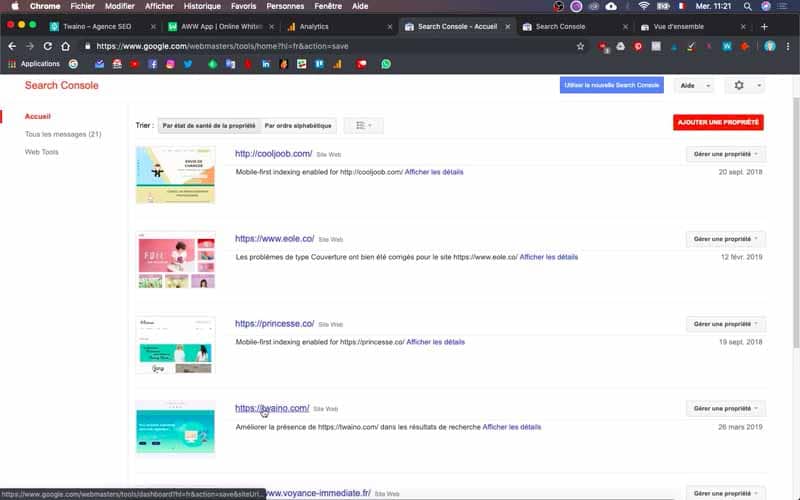Viewport: 800px width, 500px height.
Task: Open 'Gérer une propriété' for princesse.co
Action: pyautogui.click(x=726, y=324)
